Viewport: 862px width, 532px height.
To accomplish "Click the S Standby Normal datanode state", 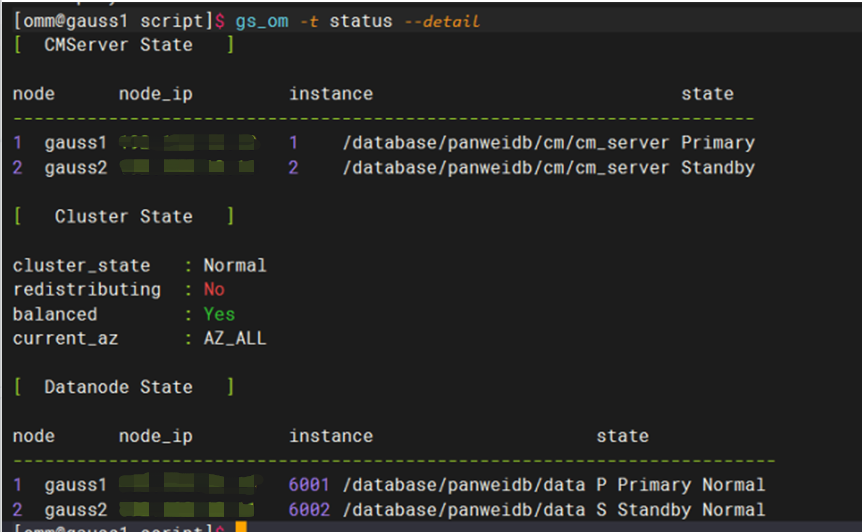I will point(680,509).
